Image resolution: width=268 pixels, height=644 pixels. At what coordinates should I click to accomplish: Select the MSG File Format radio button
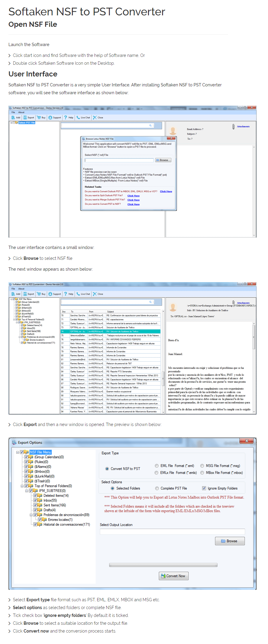[x=202, y=466]
